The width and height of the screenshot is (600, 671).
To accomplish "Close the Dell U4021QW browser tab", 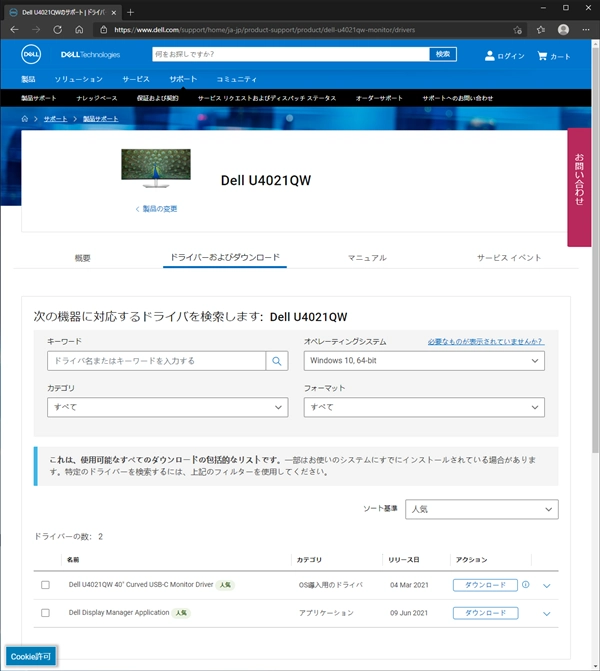I will [114, 12].
